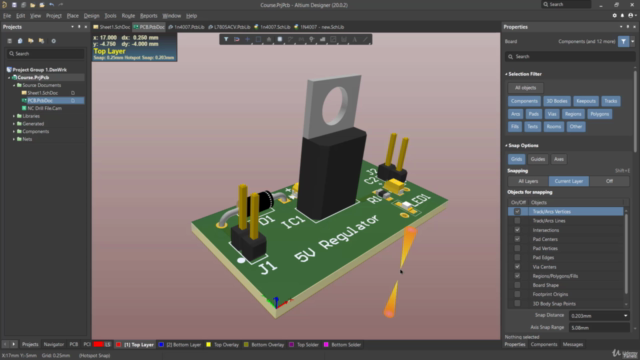Click the place via pin icon in the active bar
This screenshot has height=360, width=640.
(311, 39)
